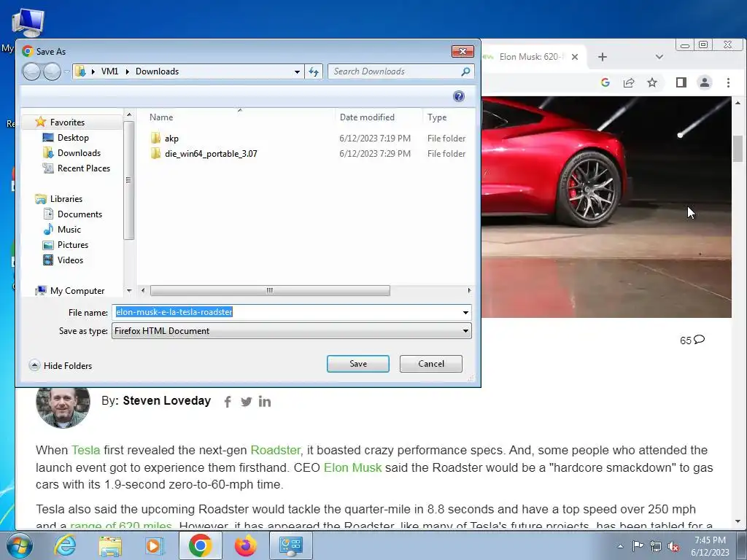Switch to the Elon Musk: 620 tab
Image resolution: width=747 pixels, height=560 pixels.
(530, 57)
